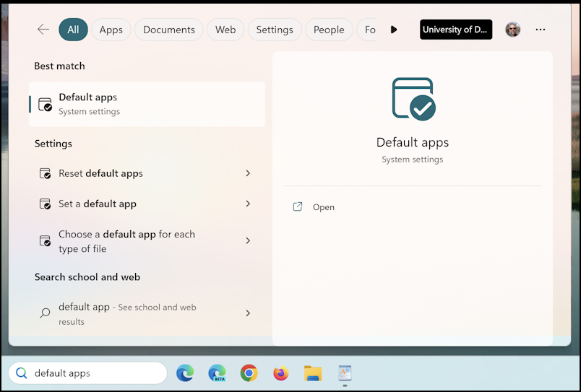Click the magnifier icon beside default app result
Screen dimensions: 581x392
point(45,313)
